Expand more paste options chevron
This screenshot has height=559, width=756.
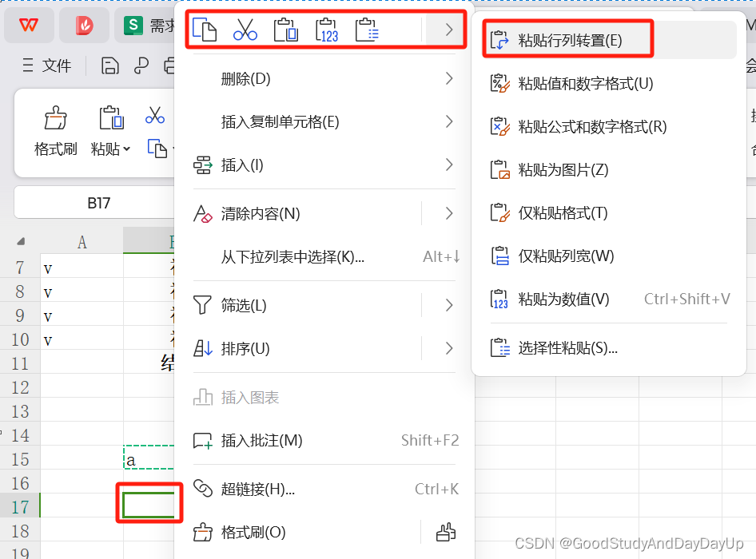(x=449, y=30)
